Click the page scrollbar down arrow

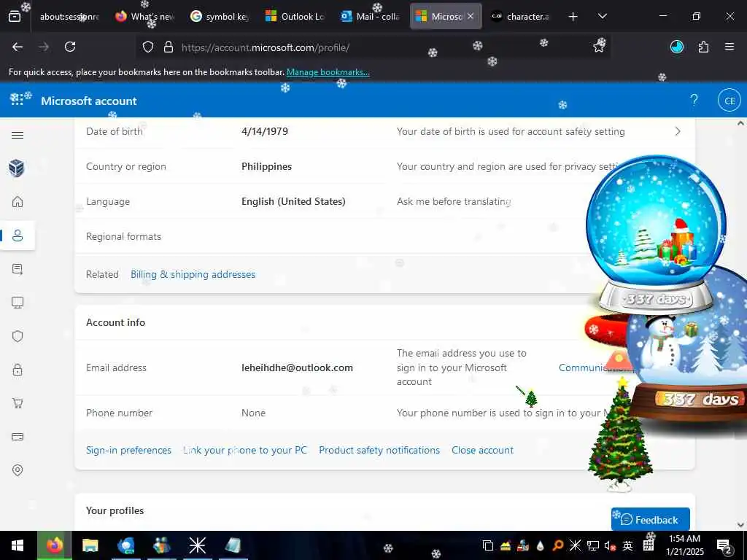pos(740,525)
